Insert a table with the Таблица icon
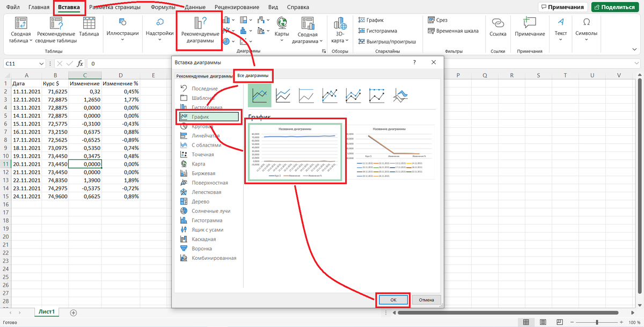The image size is (644, 327). [89, 23]
